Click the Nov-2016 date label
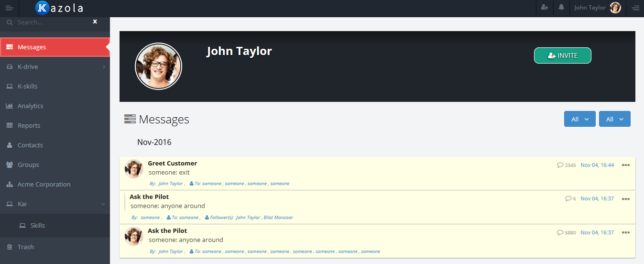The height and width of the screenshot is (264, 644). click(x=154, y=142)
